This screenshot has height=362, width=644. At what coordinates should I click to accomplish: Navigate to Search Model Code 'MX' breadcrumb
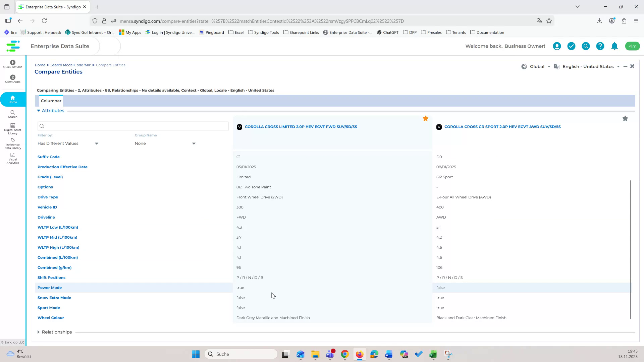click(70, 65)
